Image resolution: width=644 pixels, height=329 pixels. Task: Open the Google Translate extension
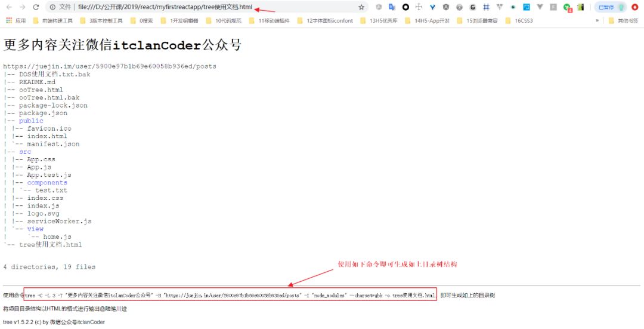coord(392,7)
